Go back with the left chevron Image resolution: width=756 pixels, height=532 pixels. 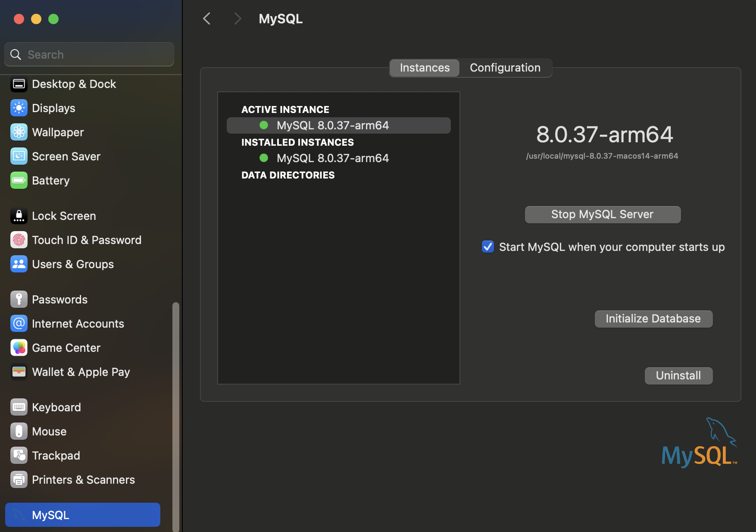click(207, 19)
